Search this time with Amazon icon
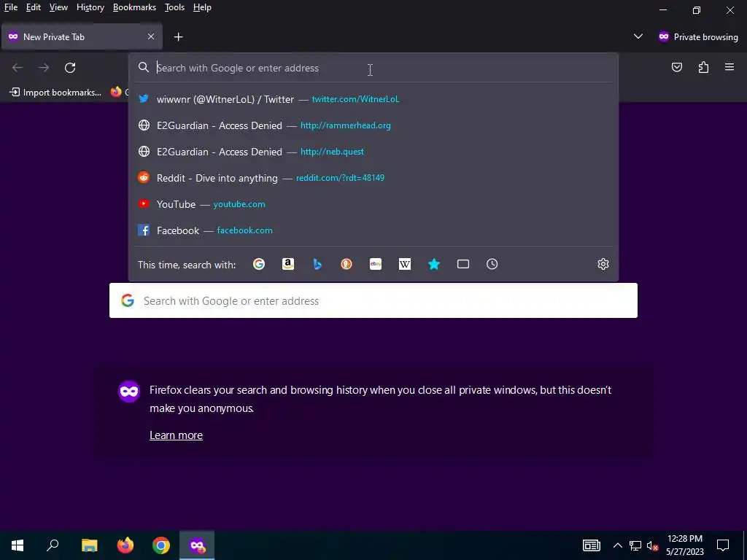 click(x=288, y=264)
